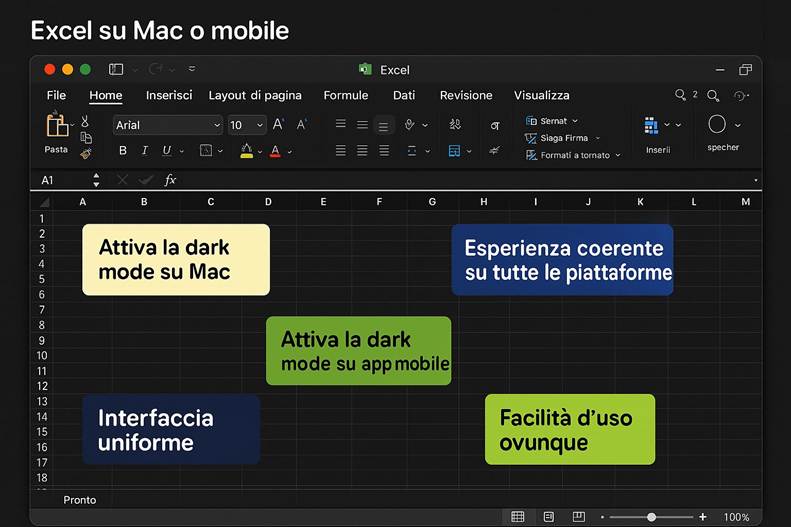Toggle italic formatting with I
This screenshot has height=527, width=791.
point(145,150)
